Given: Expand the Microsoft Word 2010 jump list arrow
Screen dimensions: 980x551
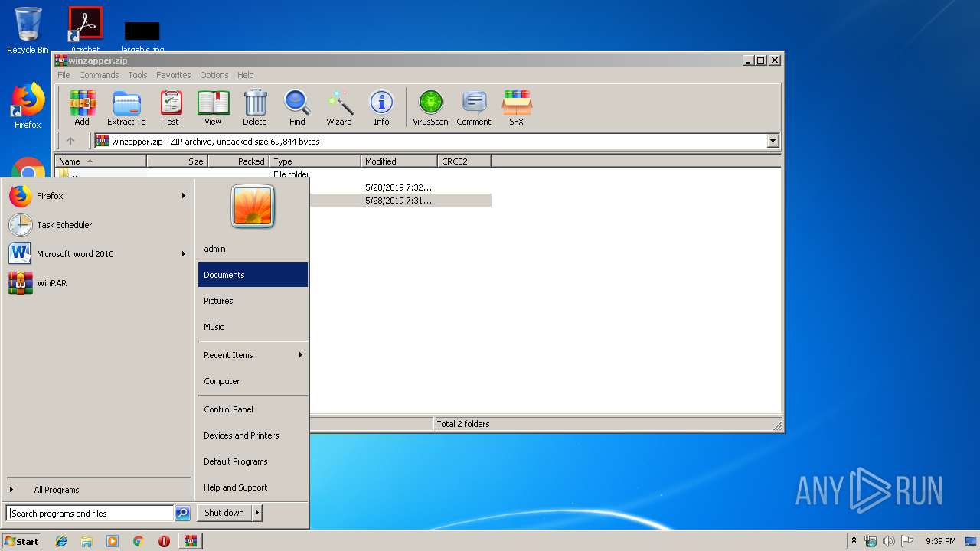Looking at the screenshot, I should 184,254.
